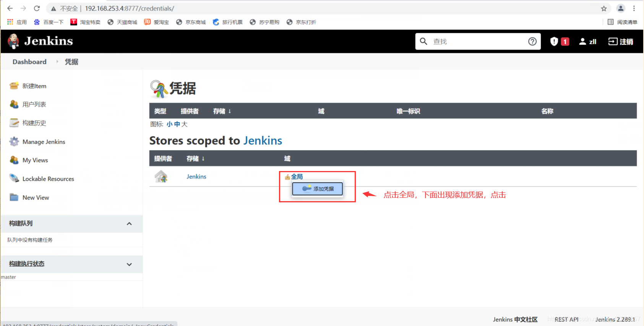Click the 用户列表 people icon
Viewport: 644px width, 326px height.
coord(14,104)
